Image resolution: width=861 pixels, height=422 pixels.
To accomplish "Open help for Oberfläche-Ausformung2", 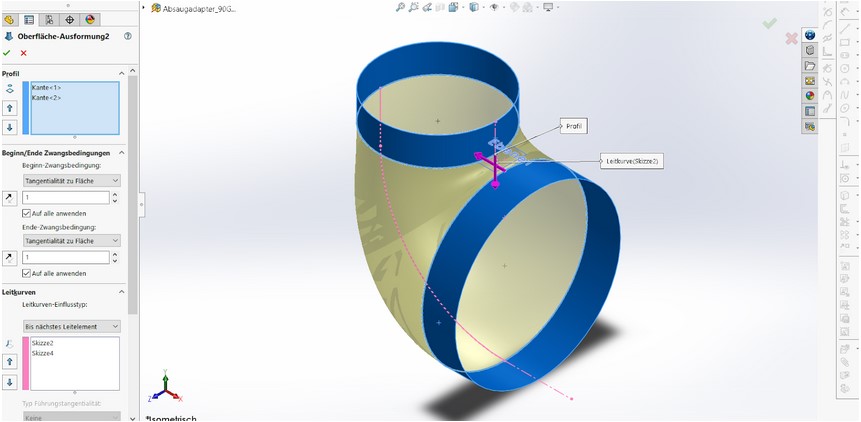I will click(127, 36).
